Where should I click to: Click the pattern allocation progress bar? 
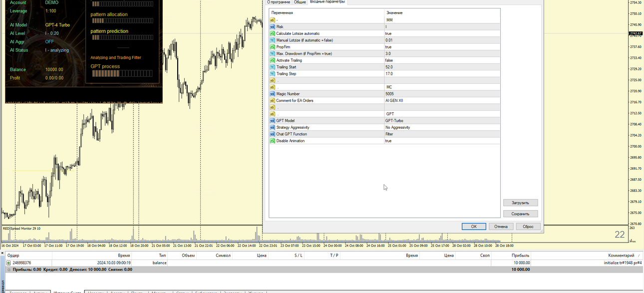coord(122,21)
